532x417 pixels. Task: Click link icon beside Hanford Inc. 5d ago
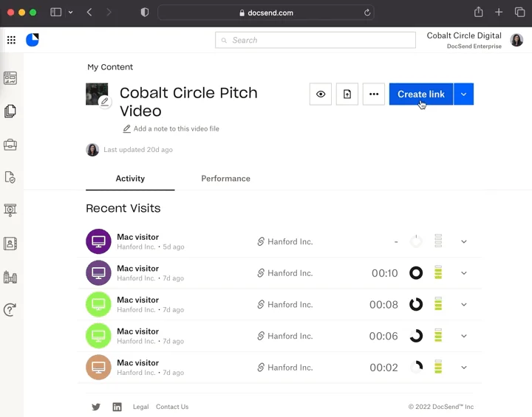pos(261,241)
